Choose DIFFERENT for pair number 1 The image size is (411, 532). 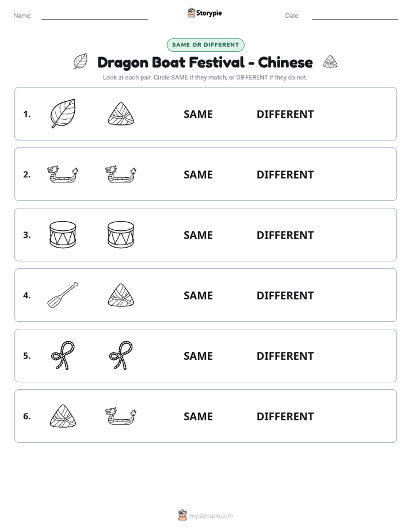[285, 114]
